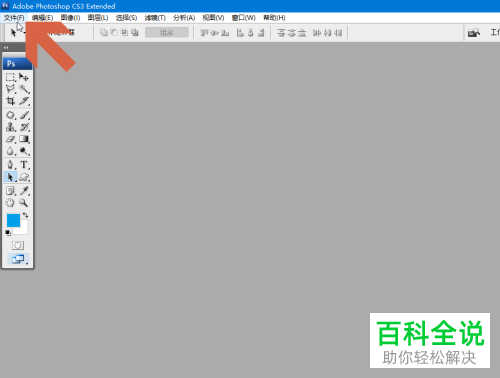This screenshot has height=378, width=500.
Task: Select the Slice tool
Action: pos(24,101)
